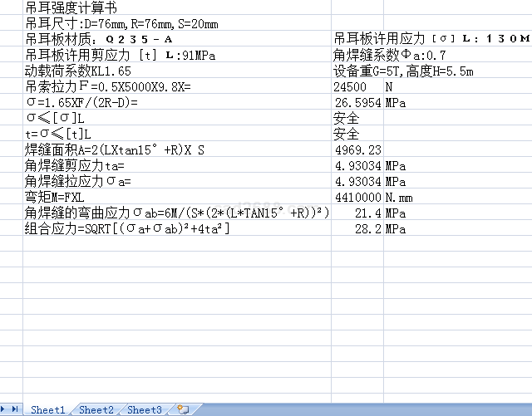Select the Sheet3 tab
Image resolution: width=532 pixels, height=416 pixels.
click(x=145, y=409)
